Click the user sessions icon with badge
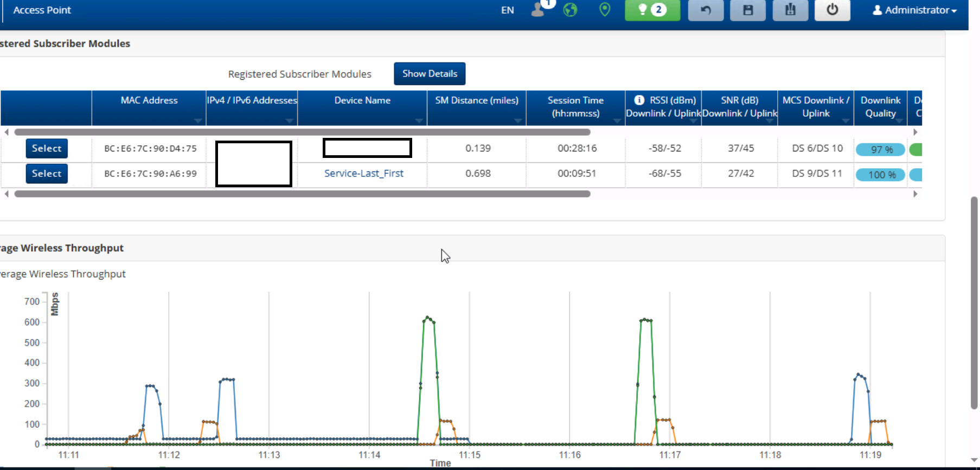 (x=538, y=10)
